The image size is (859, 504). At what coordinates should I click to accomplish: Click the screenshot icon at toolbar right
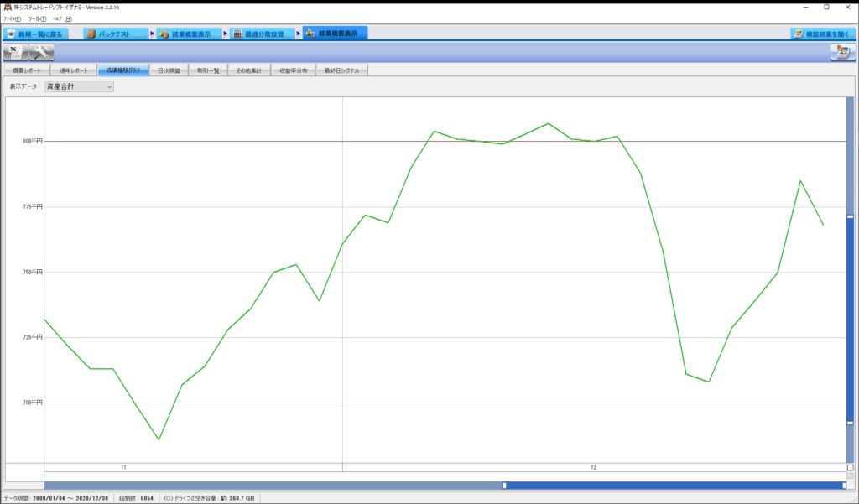(841, 52)
